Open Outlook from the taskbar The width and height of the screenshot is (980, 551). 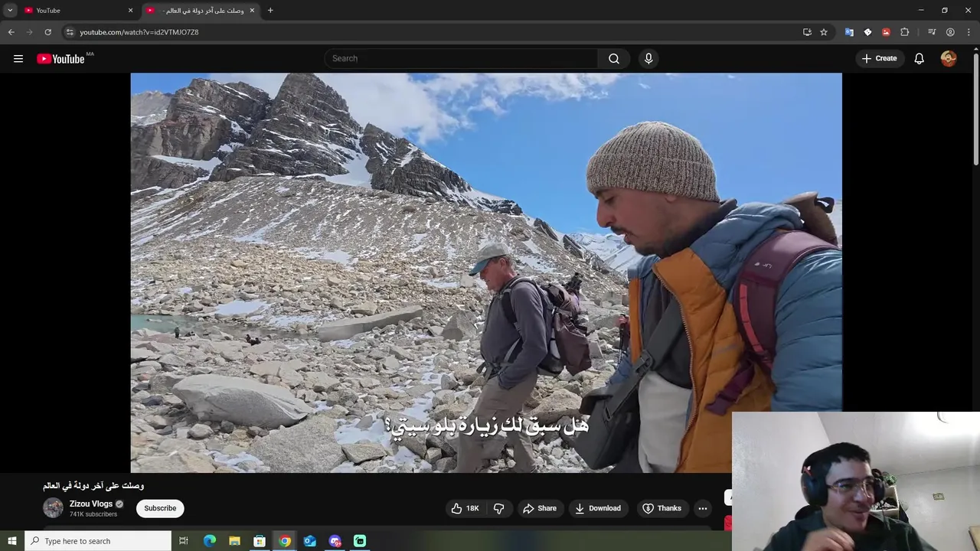pyautogui.click(x=309, y=541)
